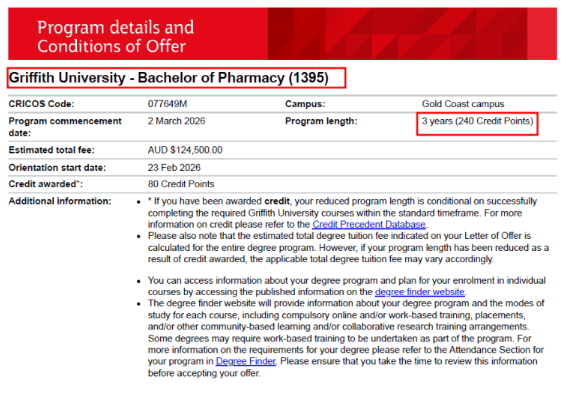Click the bold word credit in first bullet
Viewport: 563px width, 396px height.
277,201
